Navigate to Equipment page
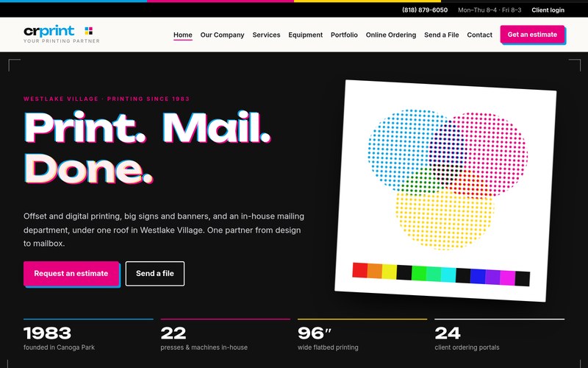 305,35
